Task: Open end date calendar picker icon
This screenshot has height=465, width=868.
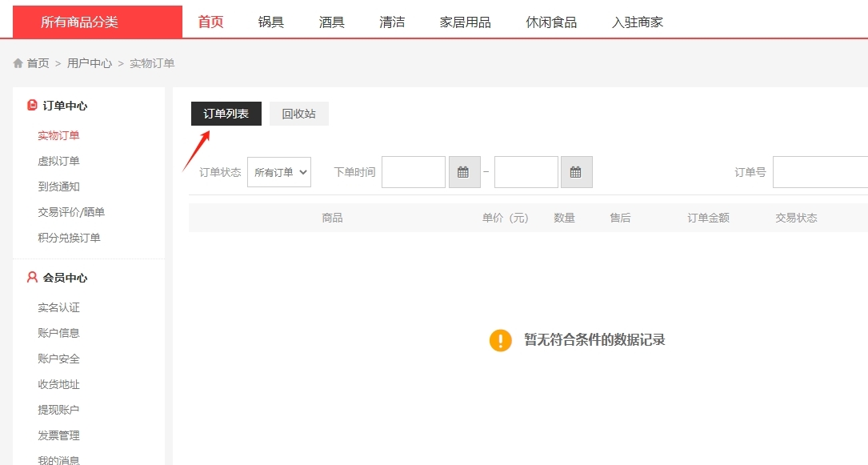Action: click(x=576, y=172)
